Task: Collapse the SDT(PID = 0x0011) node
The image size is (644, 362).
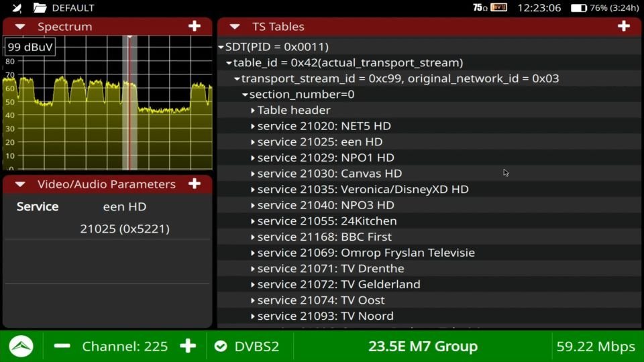Action: 221,47
